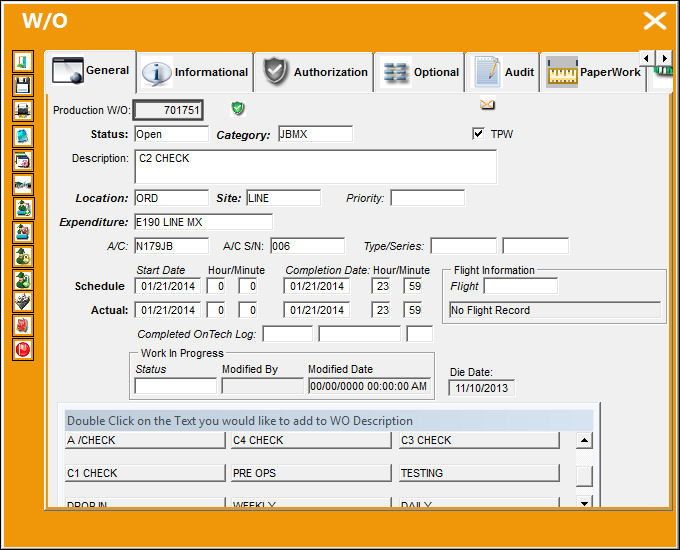Click the Actual Completion Date field
Viewport: 680px width, 550px height.
click(x=317, y=310)
